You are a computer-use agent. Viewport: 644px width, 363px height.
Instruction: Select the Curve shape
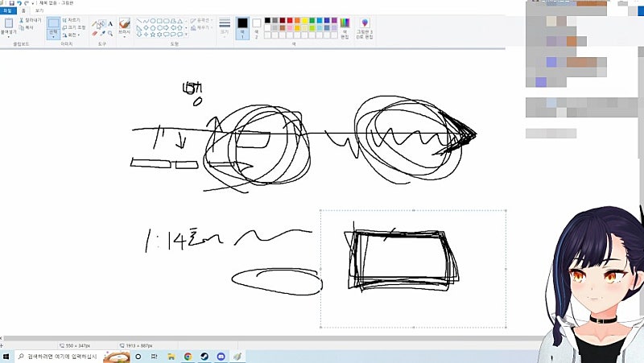pyautogui.click(x=146, y=21)
